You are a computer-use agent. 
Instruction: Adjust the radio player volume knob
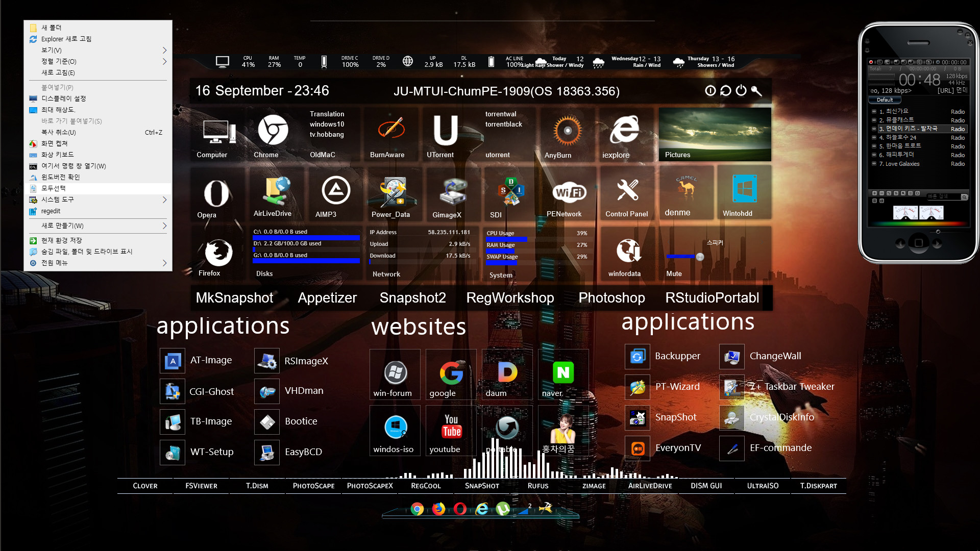(x=938, y=232)
